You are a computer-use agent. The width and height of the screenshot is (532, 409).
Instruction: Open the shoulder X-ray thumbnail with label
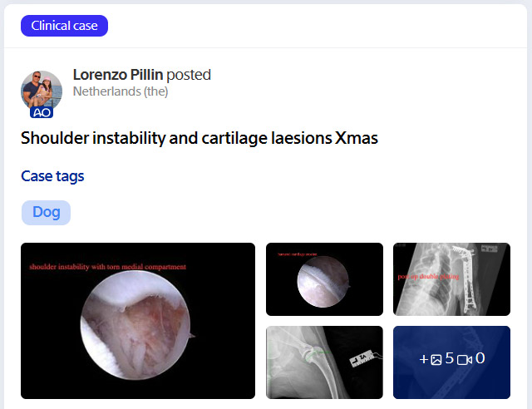click(x=324, y=362)
